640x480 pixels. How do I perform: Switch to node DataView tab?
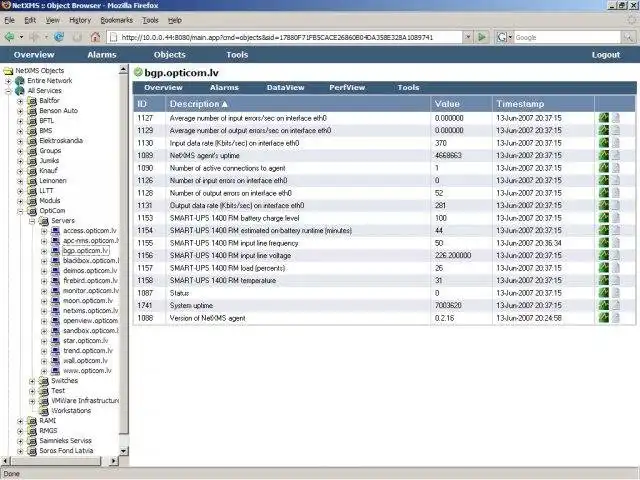click(285, 87)
